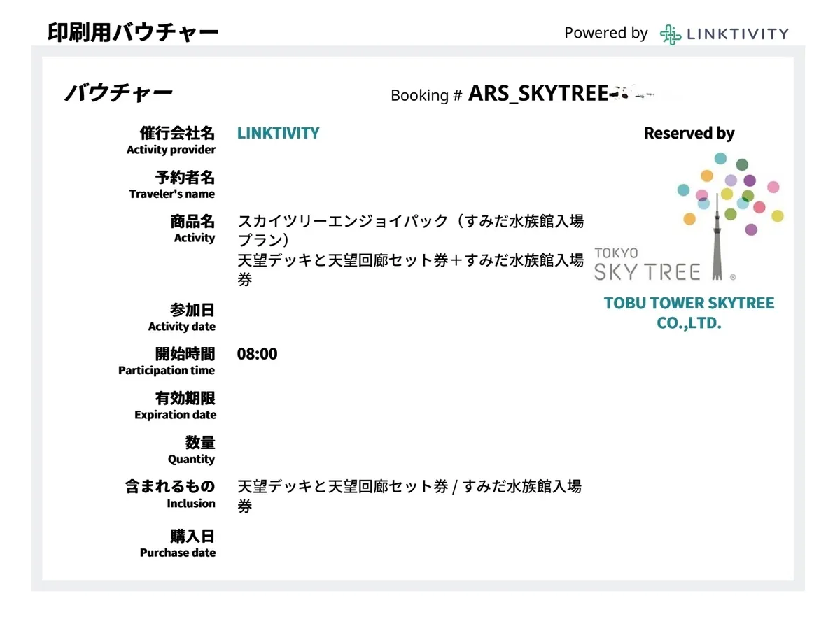Select the 08:00 participation time value

257,354
